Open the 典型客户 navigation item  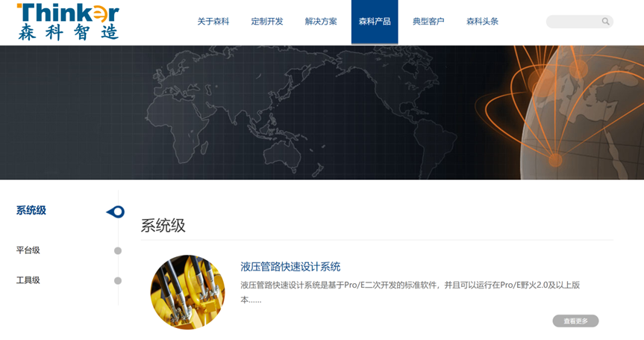pos(428,22)
